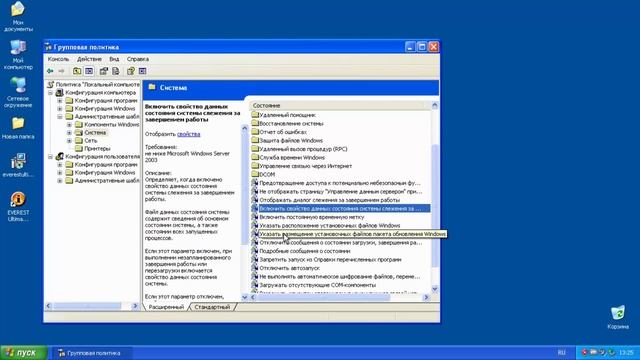The height and width of the screenshot is (360, 640).
Task: Open the Справка menu
Action: pyautogui.click(x=138, y=59)
